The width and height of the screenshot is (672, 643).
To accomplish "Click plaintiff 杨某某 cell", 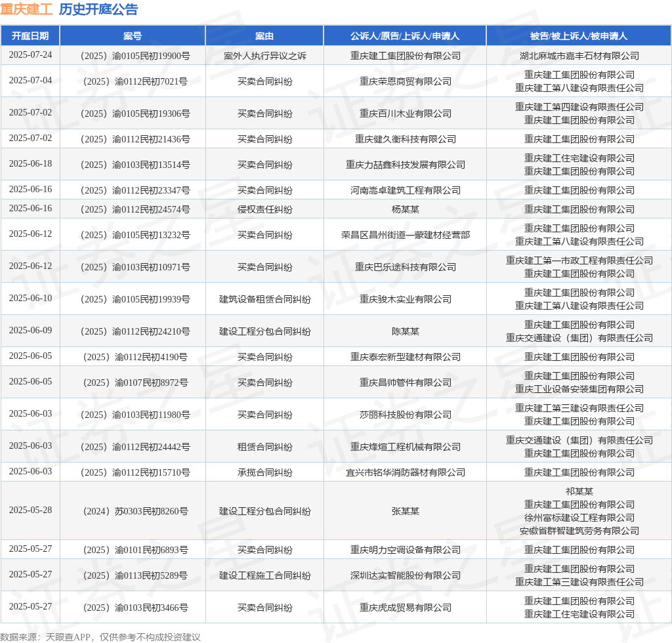I will (x=406, y=209).
